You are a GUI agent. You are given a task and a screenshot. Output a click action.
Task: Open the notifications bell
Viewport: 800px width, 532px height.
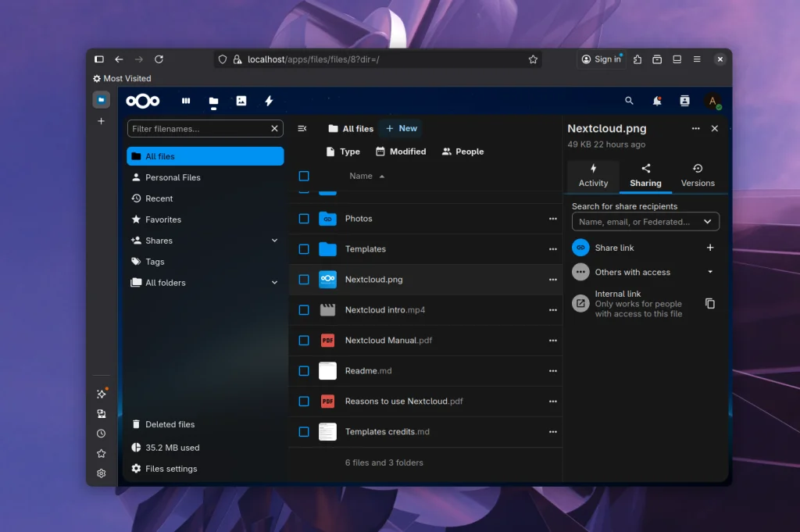(x=657, y=101)
